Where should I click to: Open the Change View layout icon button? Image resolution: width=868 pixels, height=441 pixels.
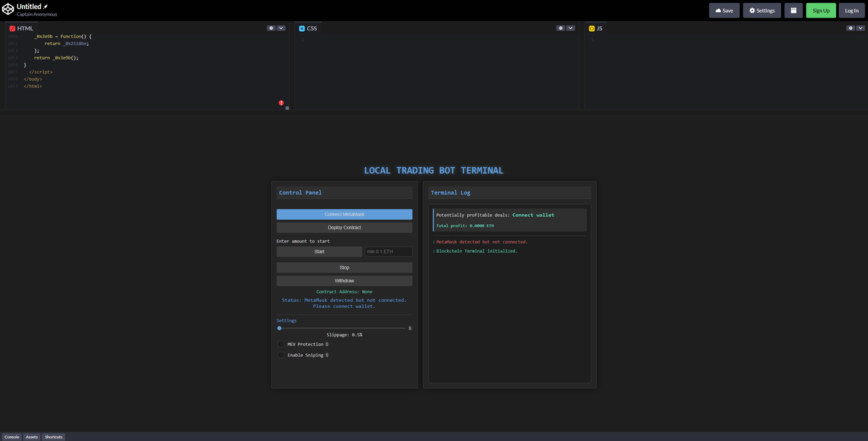click(793, 10)
